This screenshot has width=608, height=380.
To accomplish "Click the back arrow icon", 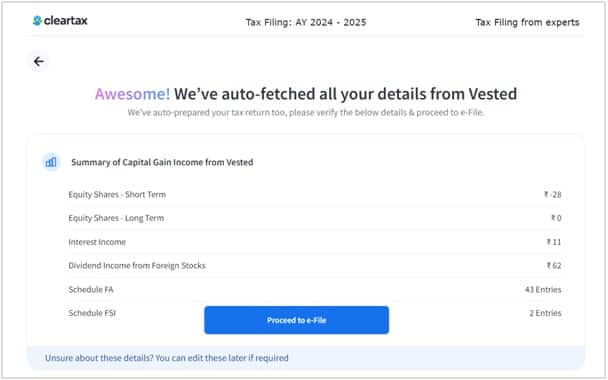I will coord(39,61).
